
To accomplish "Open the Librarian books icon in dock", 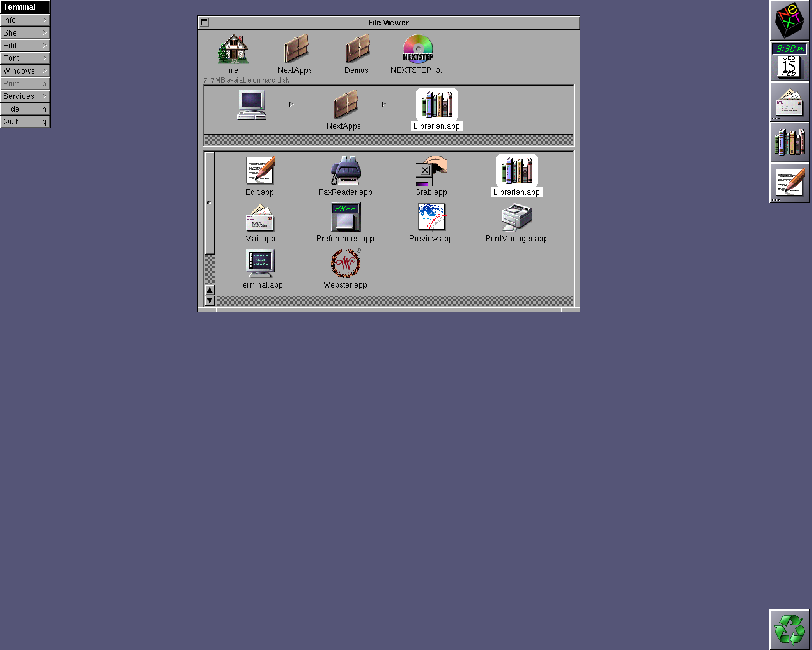I will pyautogui.click(x=790, y=142).
